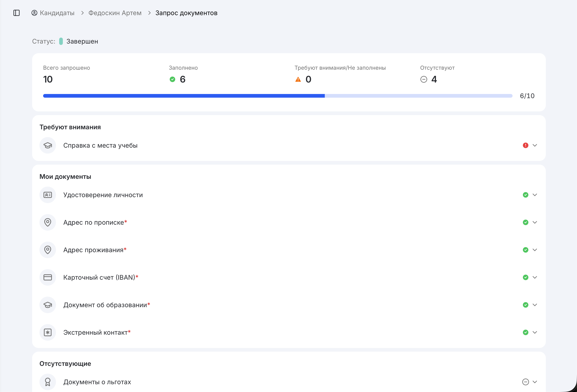The image size is (577, 392).
Task: Click the green check on Адрес проживания row
Action: 525,250
